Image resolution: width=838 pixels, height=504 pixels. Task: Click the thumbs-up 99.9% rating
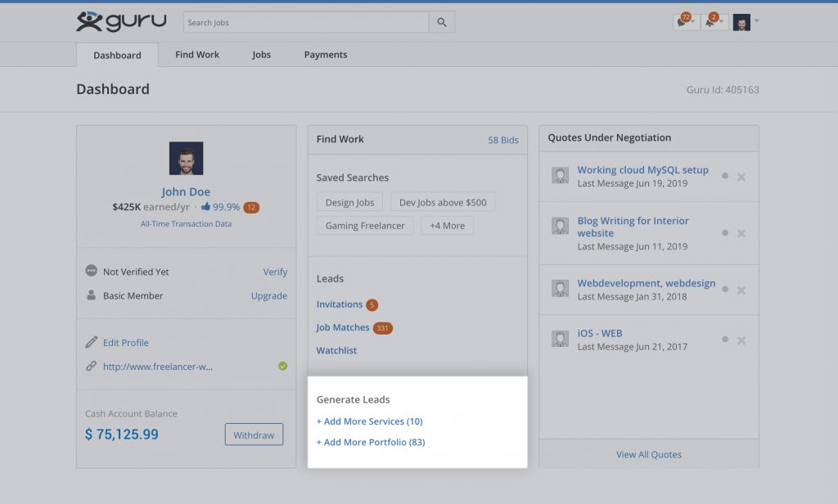click(220, 207)
